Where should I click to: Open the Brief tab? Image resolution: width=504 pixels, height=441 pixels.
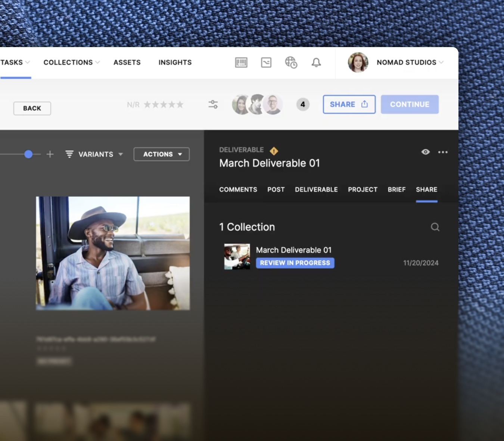click(396, 189)
